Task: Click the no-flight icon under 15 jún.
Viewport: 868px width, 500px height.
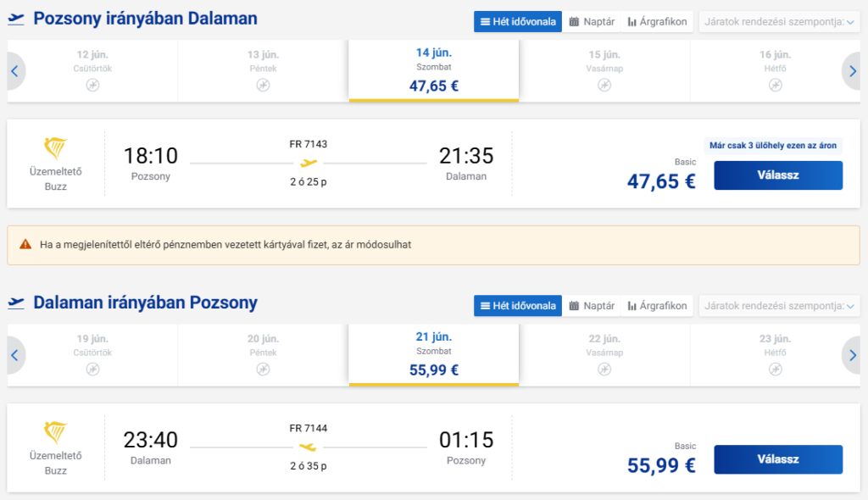Action: 604,86
